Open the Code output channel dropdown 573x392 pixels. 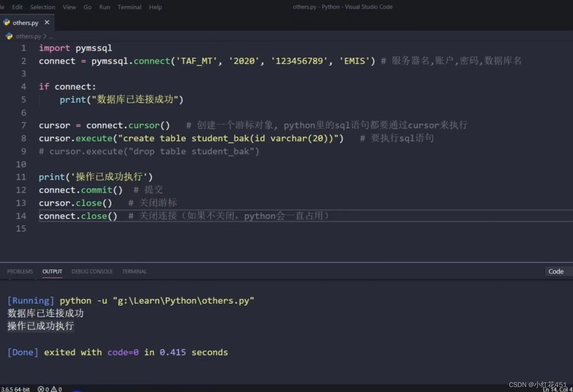[558, 271]
